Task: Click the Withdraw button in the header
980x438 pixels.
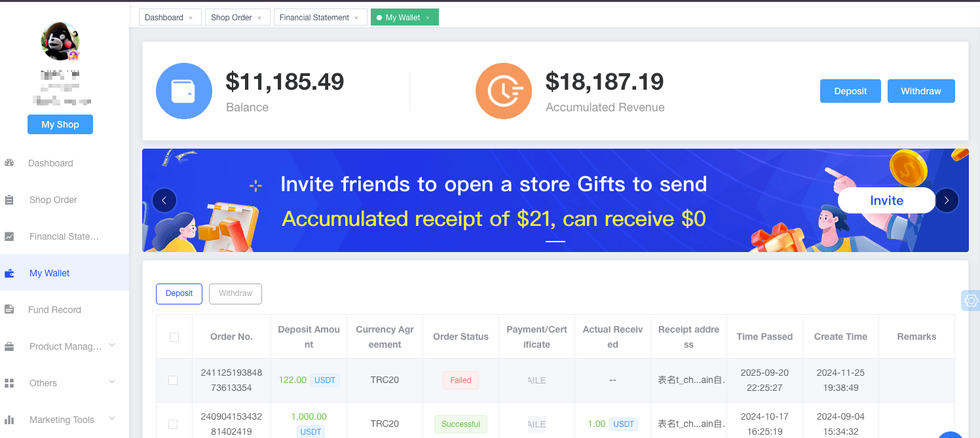Action: coord(921,91)
